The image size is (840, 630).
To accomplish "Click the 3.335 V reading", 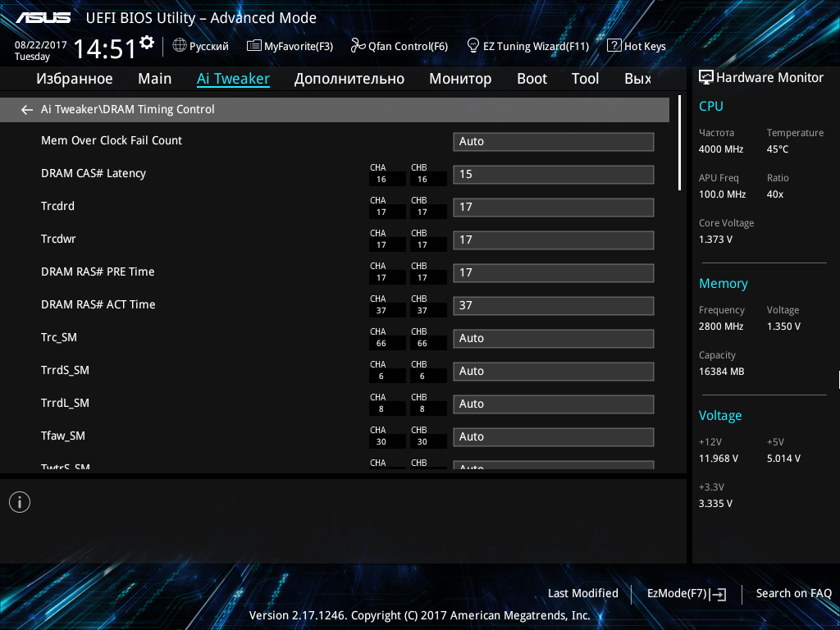I will (x=715, y=504).
